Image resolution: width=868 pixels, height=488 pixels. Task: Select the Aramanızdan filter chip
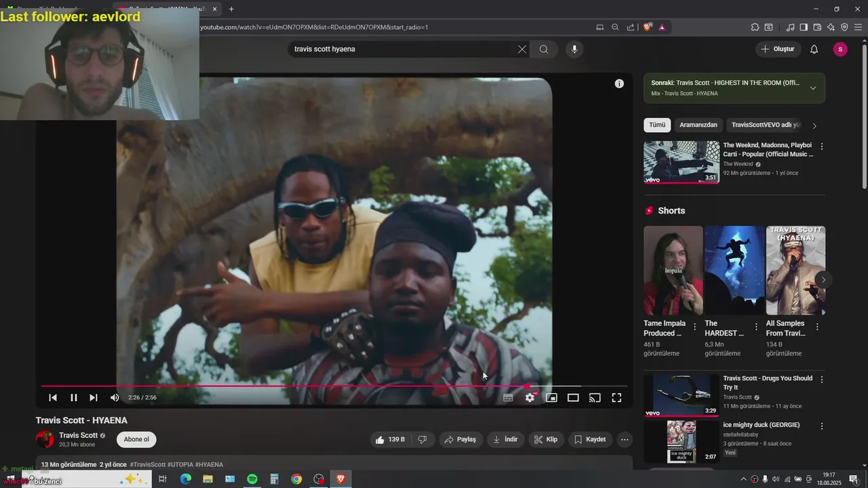[x=698, y=125]
